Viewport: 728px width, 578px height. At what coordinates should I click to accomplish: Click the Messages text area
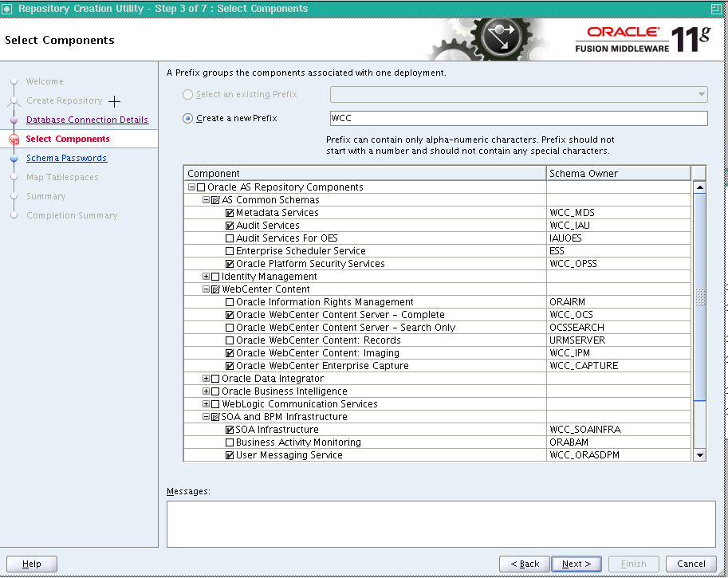pyautogui.click(x=441, y=524)
